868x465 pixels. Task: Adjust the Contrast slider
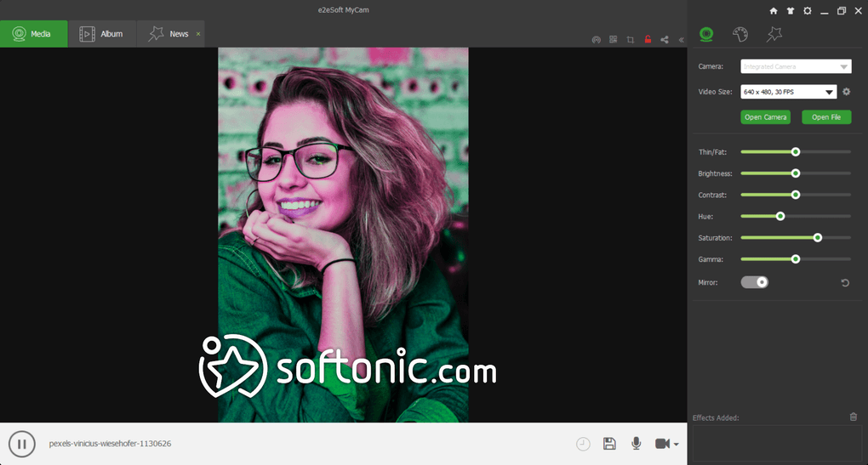pos(796,195)
